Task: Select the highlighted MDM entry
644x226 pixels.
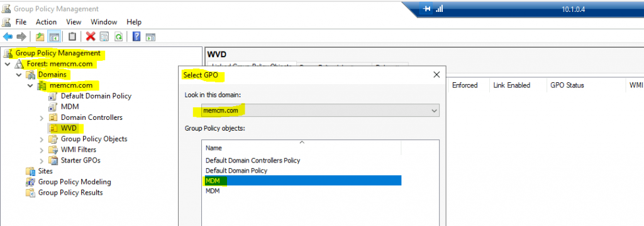Action: coord(303,180)
